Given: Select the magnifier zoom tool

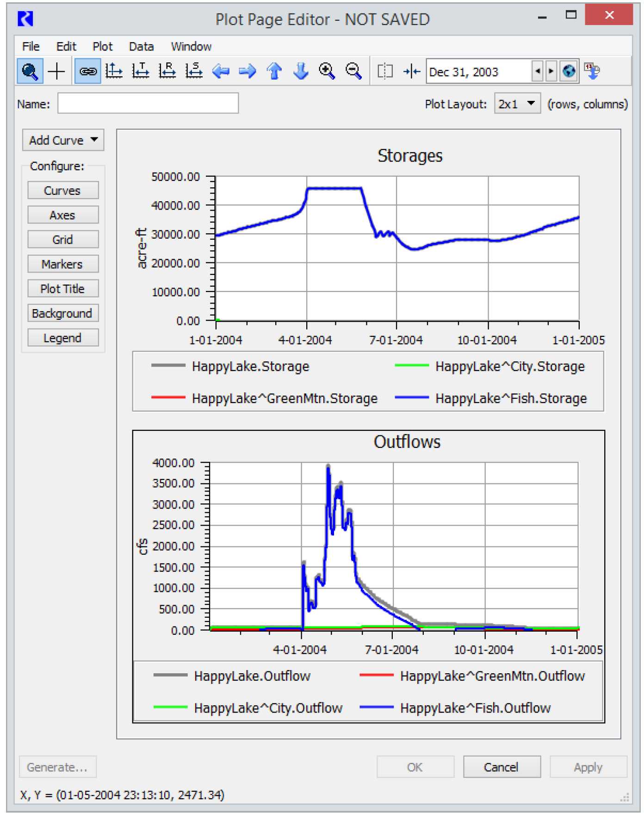Looking at the screenshot, I should click(x=30, y=72).
